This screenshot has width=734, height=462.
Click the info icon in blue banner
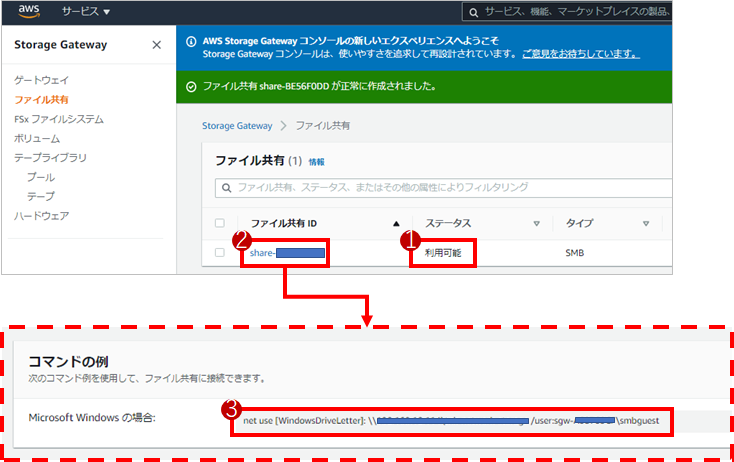(x=191, y=42)
